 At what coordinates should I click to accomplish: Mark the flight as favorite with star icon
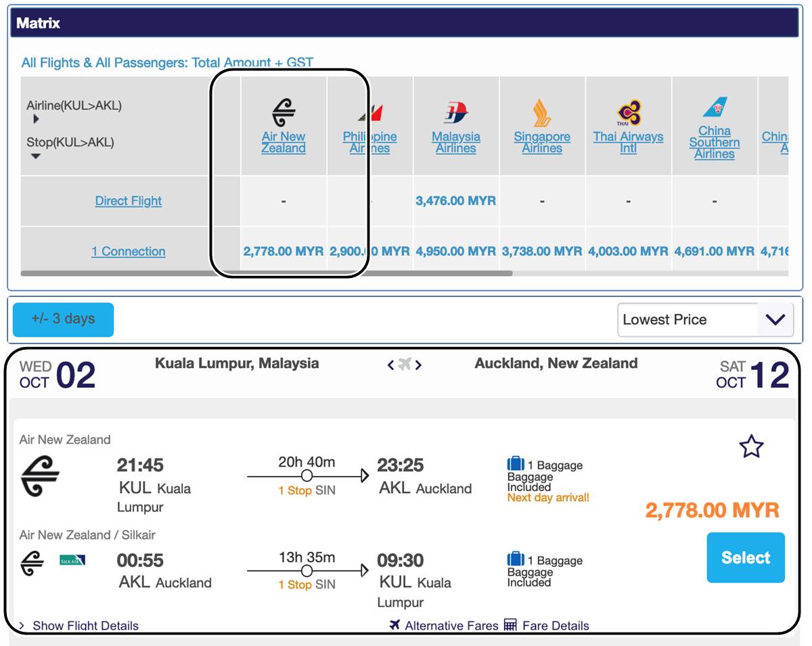point(751,446)
